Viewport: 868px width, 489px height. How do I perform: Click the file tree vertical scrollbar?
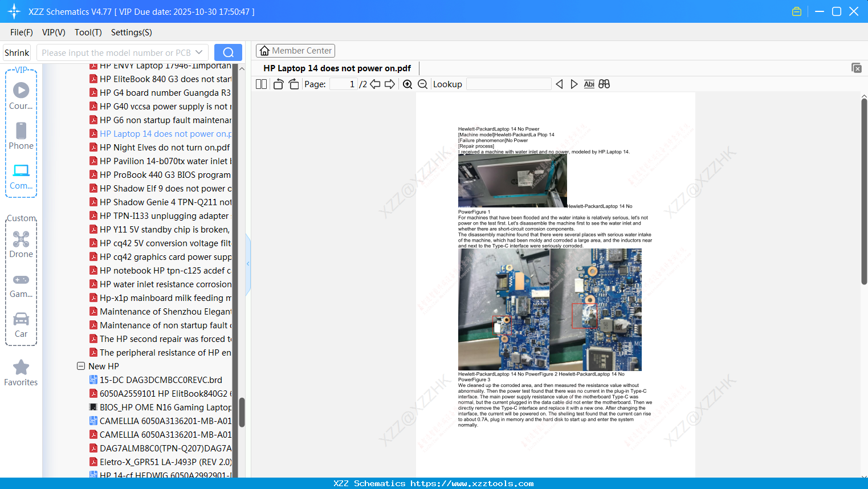pos(242,411)
